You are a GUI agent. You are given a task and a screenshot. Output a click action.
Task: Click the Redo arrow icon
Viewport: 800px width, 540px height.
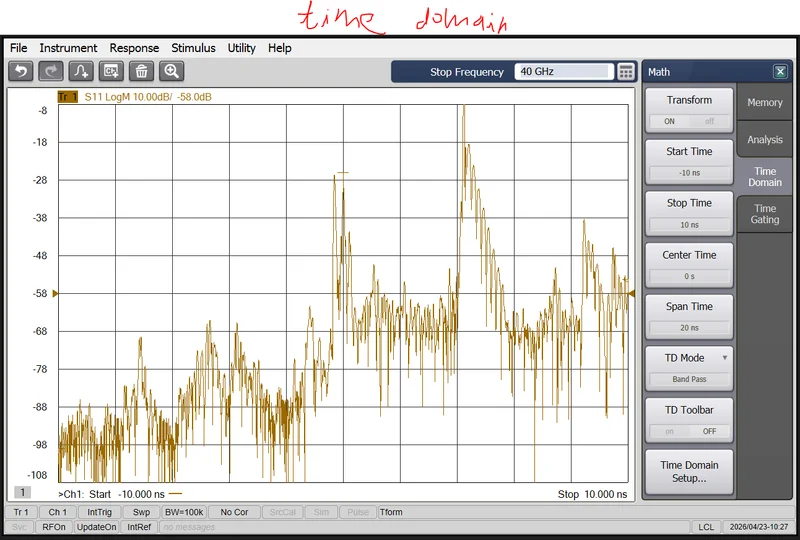point(51,71)
